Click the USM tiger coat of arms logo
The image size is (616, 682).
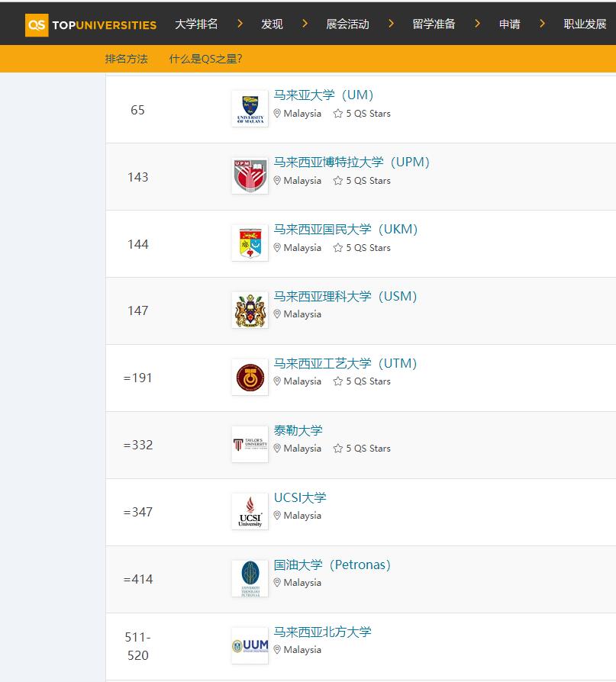pyautogui.click(x=250, y=310)
